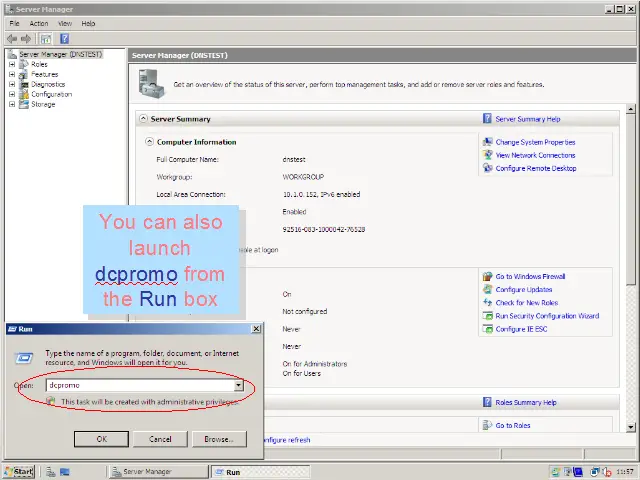640x480 pixels.
Task: Open the Action menu
Action: point(39,23)
